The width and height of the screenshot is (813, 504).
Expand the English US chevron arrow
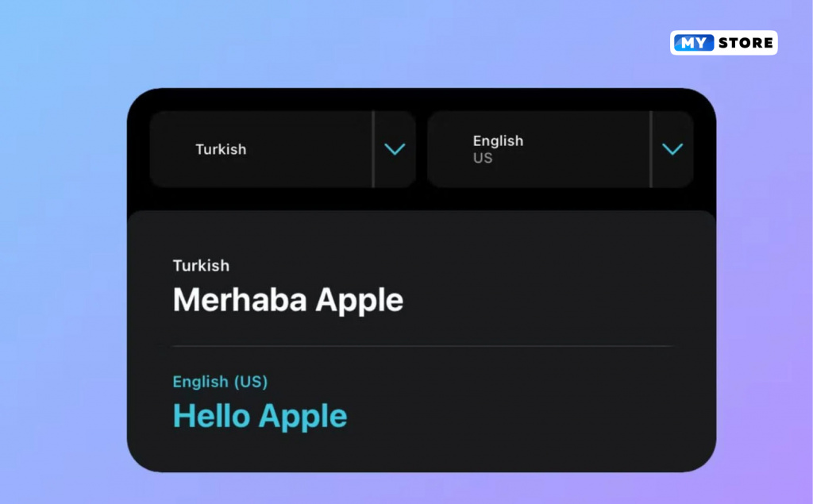click(672, 149)
